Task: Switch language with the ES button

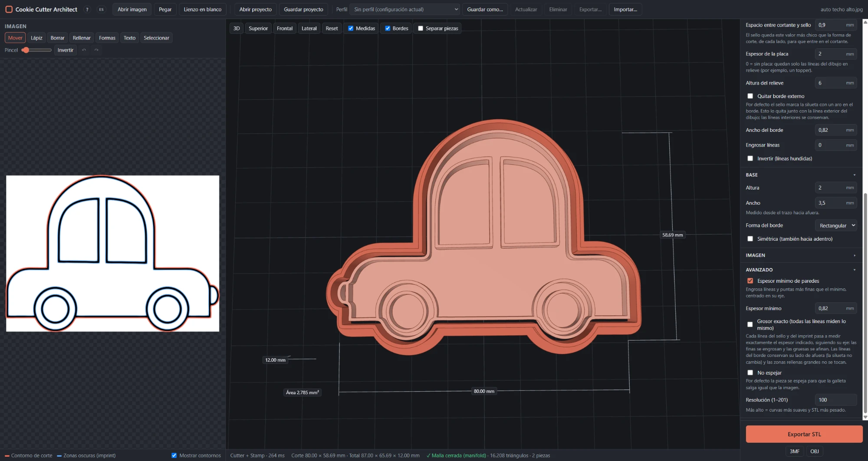Action: (101, 10)
